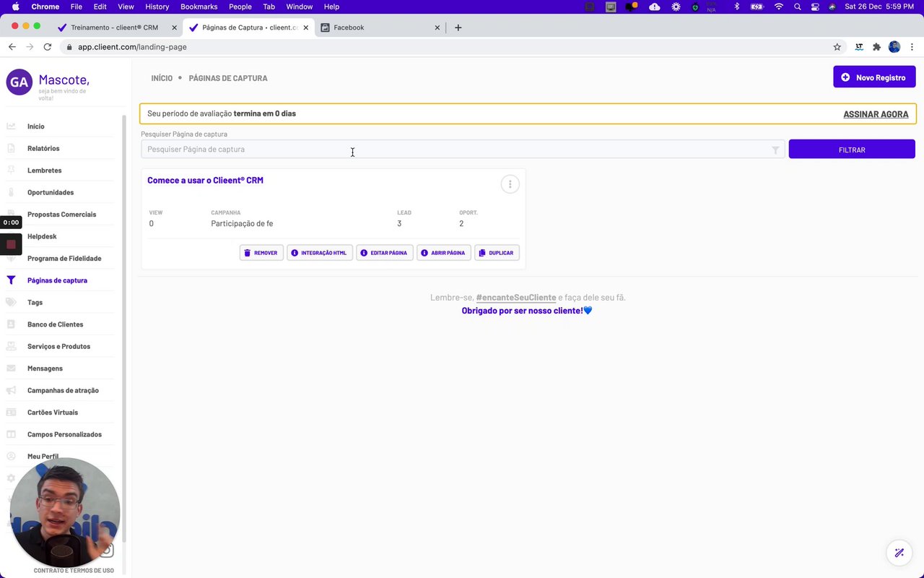Image resolution: width=924 pixels, height=578 pixels.
Task: Click the sidebar vertical scrollbar
Action: click(123, 329)
